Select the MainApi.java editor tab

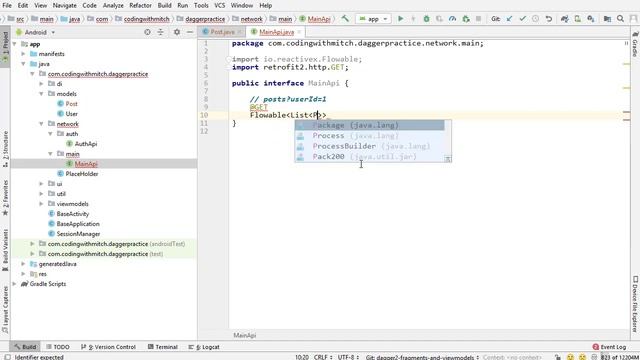coord(276,32)
